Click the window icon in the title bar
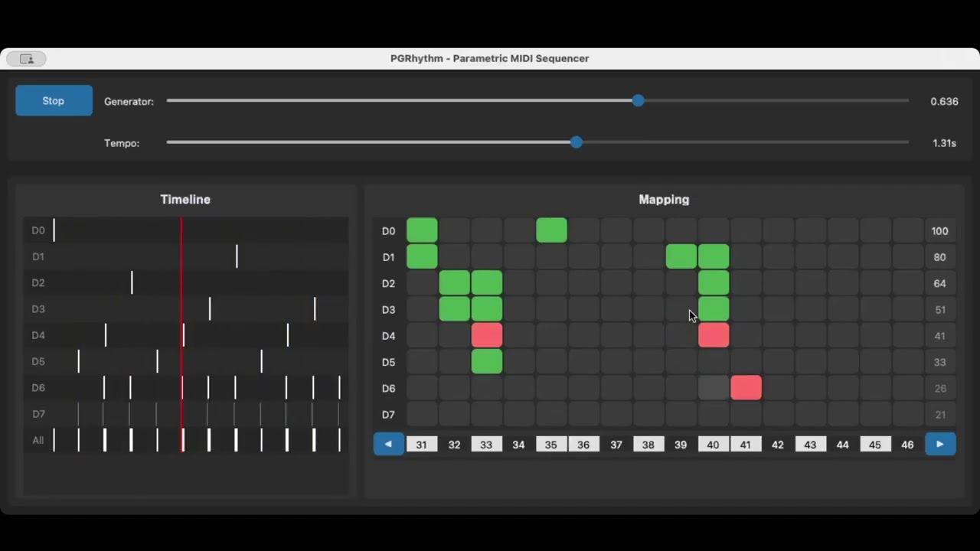980x551 pixels. click(27, 59)
